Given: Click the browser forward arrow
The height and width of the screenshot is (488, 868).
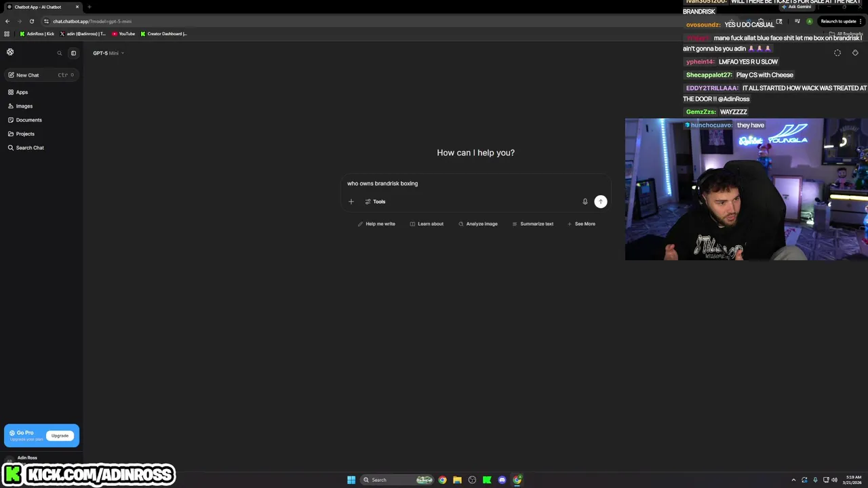Looking at the screenshot, I should 19,21.
